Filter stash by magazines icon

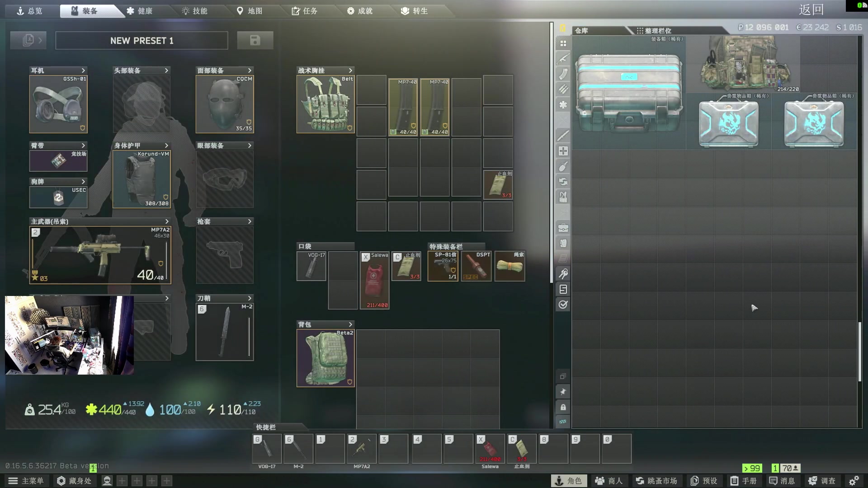coord(563,74)
